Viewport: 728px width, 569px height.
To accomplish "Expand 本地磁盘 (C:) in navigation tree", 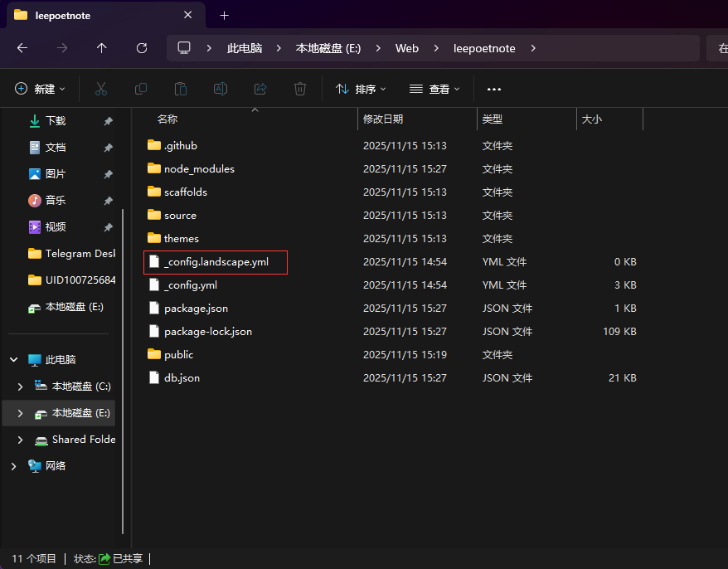I will 20,387.
